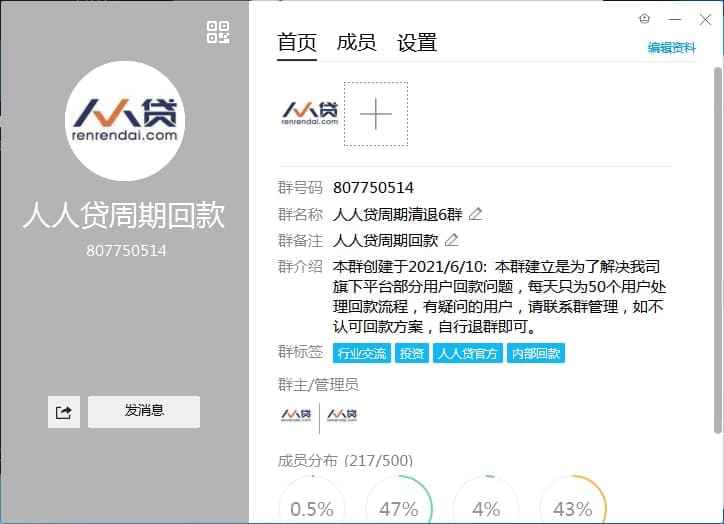Select the 行业交流 group tag

(x=362, y=353)
